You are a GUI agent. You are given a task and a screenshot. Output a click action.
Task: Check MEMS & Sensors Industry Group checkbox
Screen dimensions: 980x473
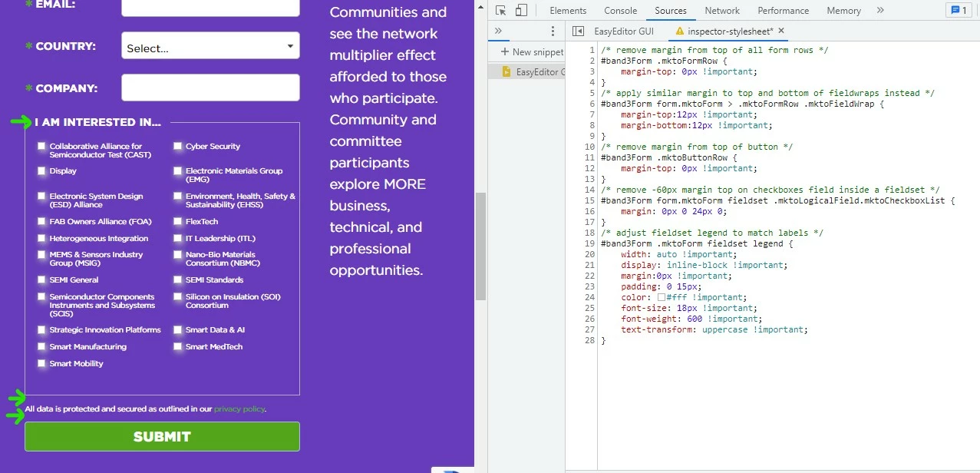[41, 254]
